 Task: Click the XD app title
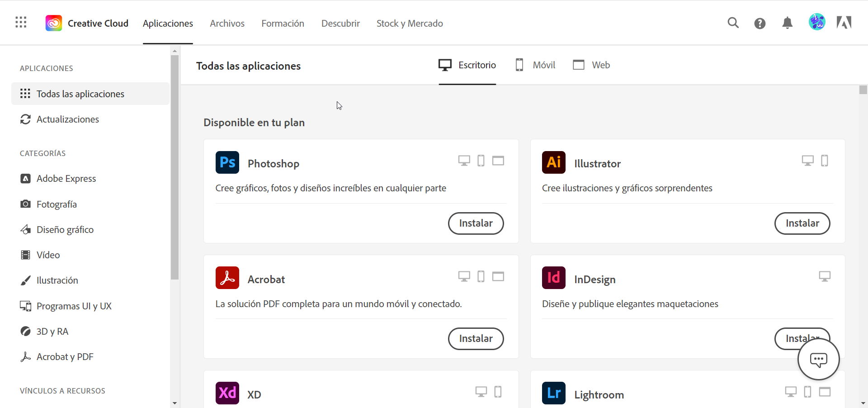pos(254,395)
